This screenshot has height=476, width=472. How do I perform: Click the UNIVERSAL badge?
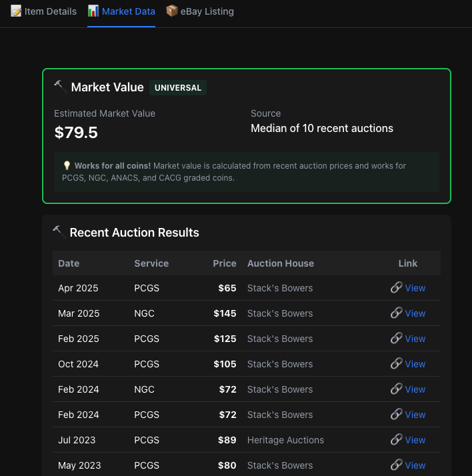click(178, 88)
